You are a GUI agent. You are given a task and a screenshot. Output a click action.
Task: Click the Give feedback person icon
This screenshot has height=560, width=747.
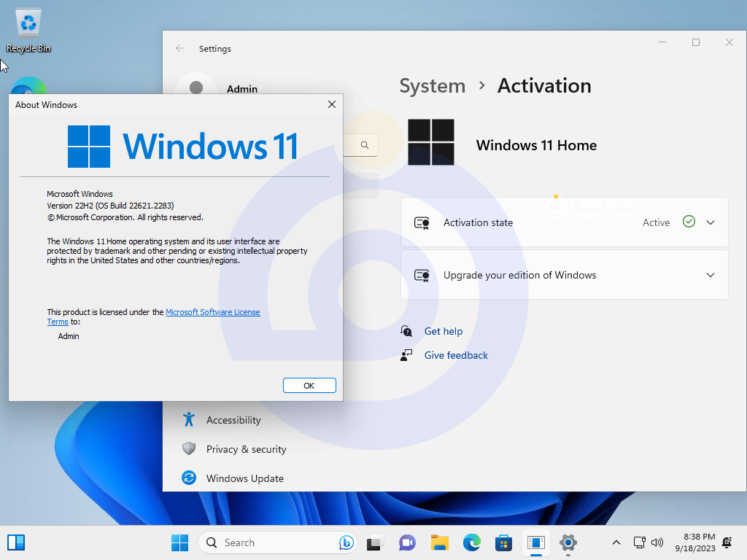[406, 355]
